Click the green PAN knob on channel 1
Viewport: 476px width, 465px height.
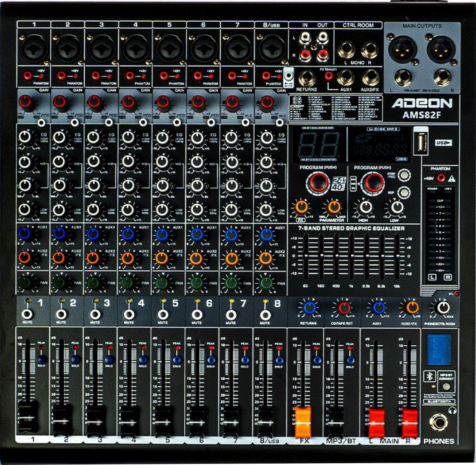pyautogui.click(x=25, y=282)
